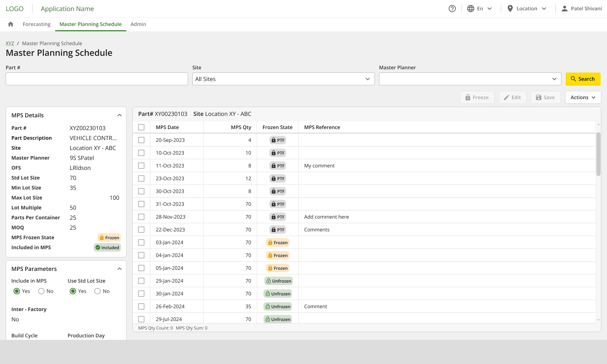This screenshot has width=607, height=364.
Task: Click the Frozen badge for 03-Jan-2024
Action: 278,242
